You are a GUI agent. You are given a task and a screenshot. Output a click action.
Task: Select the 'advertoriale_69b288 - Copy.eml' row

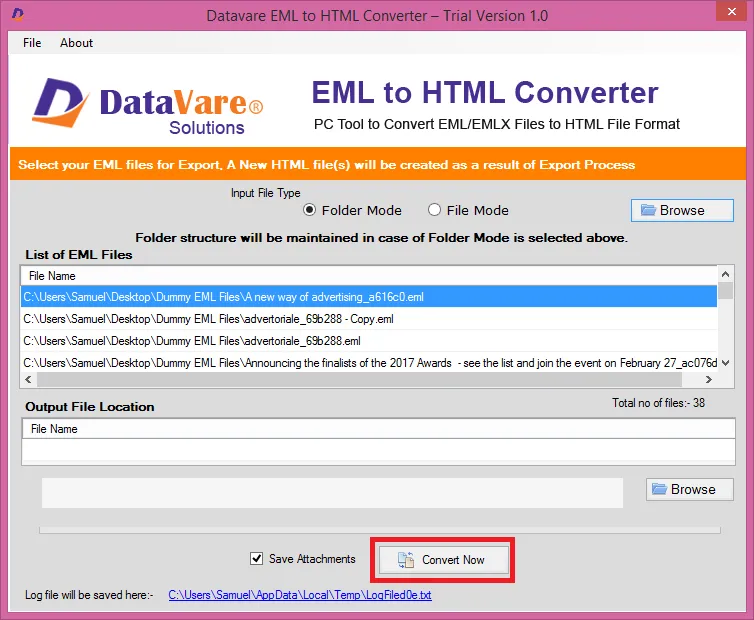(x=369, y=319)
